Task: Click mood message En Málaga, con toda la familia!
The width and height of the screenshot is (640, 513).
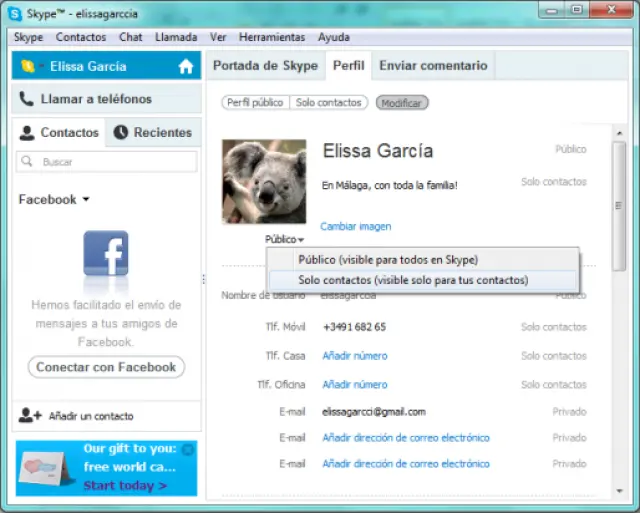Action: (389, 186)
